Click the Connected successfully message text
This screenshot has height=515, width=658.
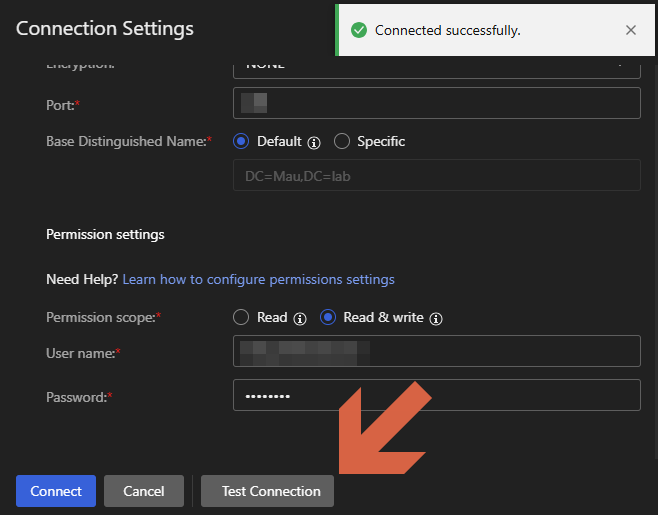click(447, 30)
